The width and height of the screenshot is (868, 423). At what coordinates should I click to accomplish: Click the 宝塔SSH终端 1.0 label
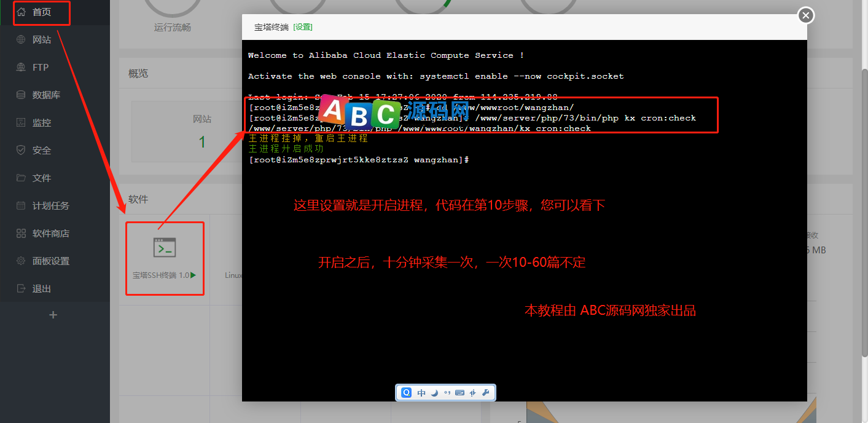click(x=161, y=275)
